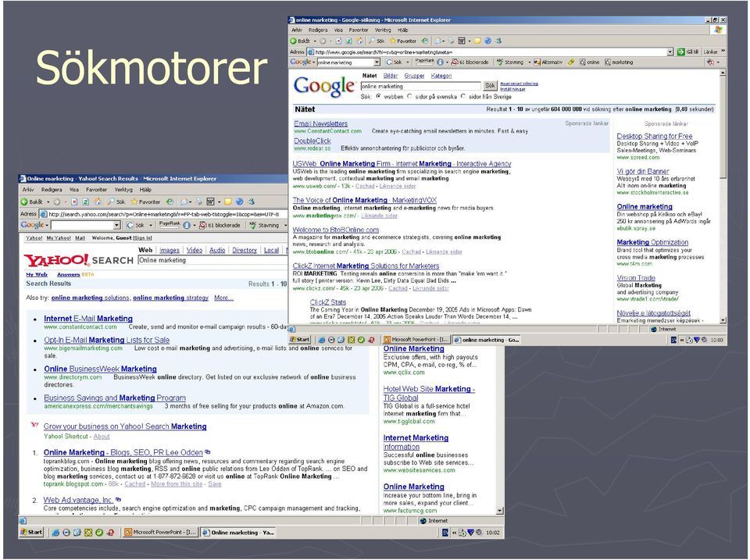Open the Visa menu in Yahoo window

pos(74,190)
